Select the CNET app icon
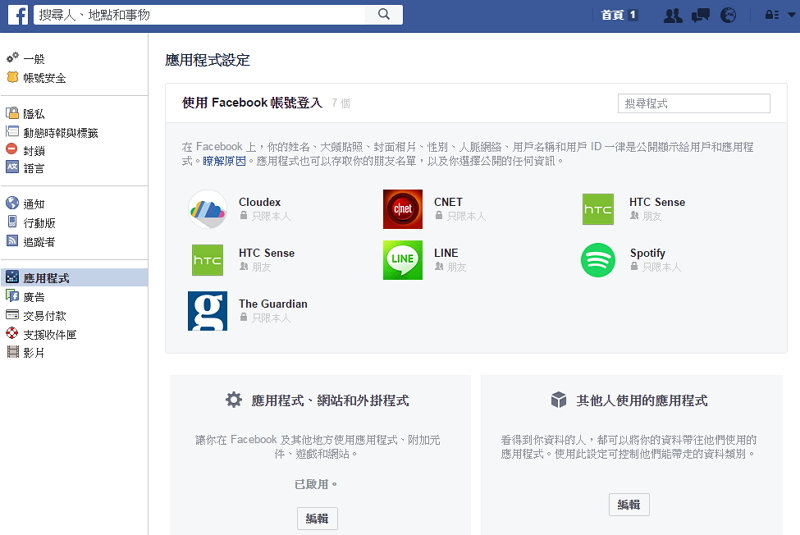Viewport: 800px width, 535px height. (402, 209)
